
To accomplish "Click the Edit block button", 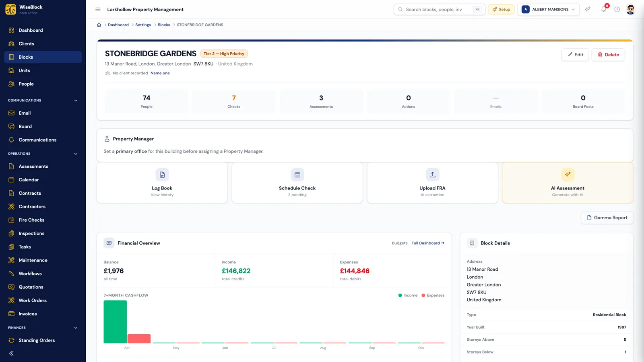I will pyautogui.click(x=575, y=55).
